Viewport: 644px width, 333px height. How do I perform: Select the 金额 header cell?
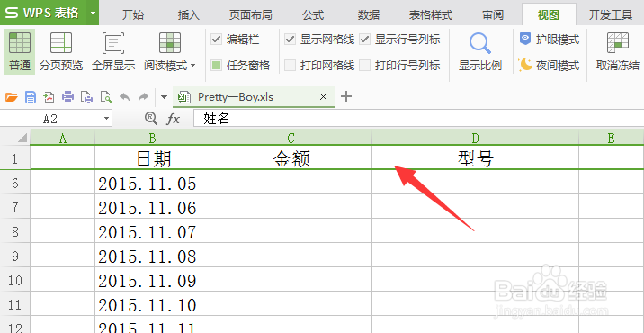point(291,157)
